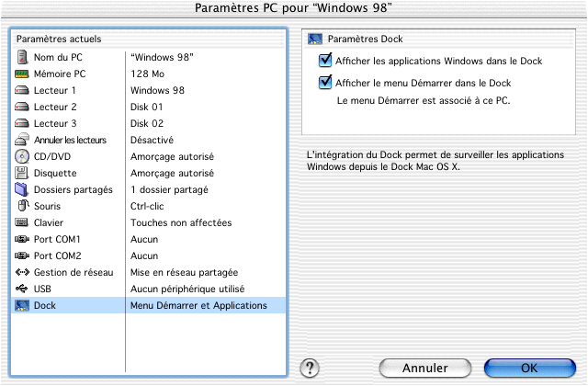Click the Port COM1 connector icon
Screen dimensions: 588x386
pos(22,239)
